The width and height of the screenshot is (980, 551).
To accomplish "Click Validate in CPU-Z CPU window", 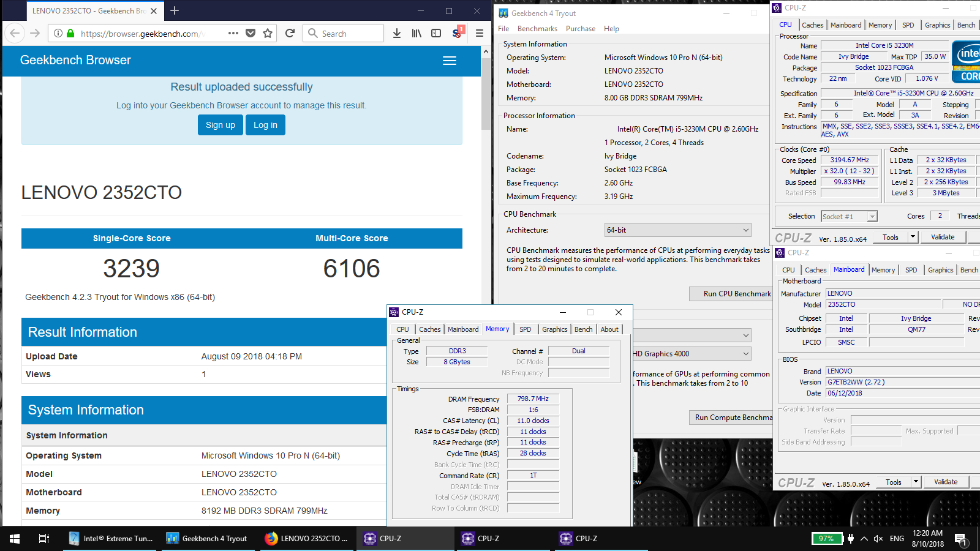I will [x=943, y=237].
